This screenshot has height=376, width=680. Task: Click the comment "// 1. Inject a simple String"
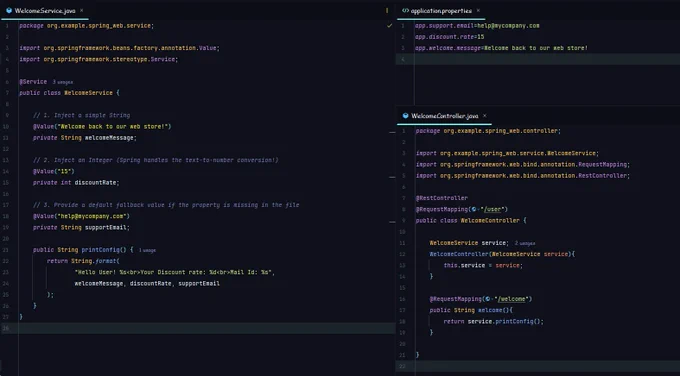tap(82, 115)
